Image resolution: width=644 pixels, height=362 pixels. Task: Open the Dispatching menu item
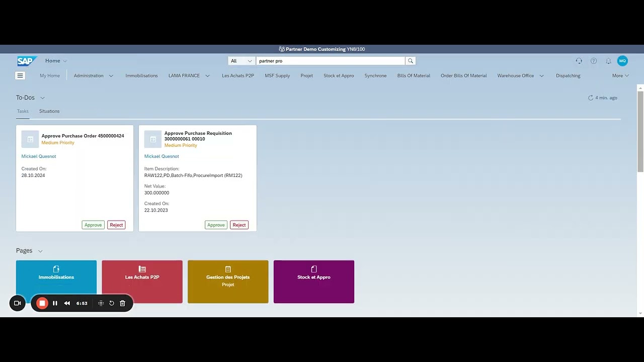click(x=568, y=76)
